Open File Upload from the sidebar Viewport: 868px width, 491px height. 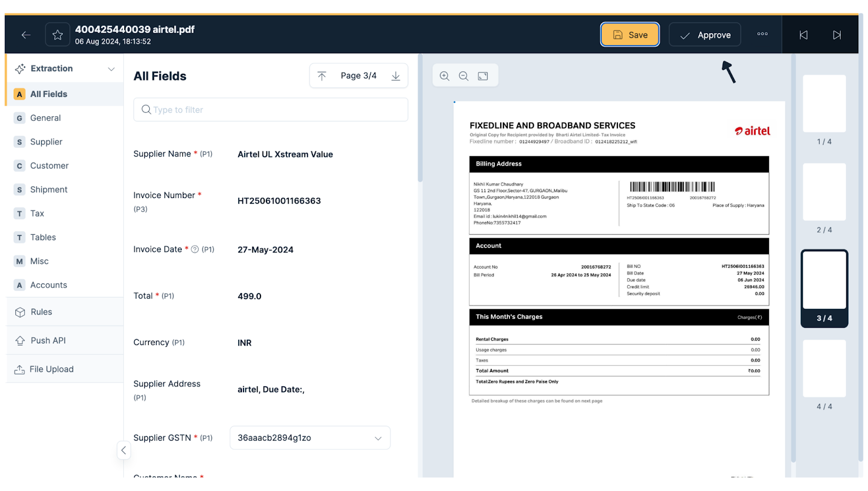[65, 369]
